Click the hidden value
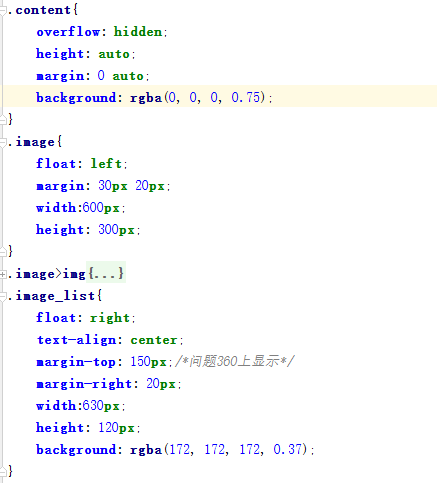 (138, 32)
